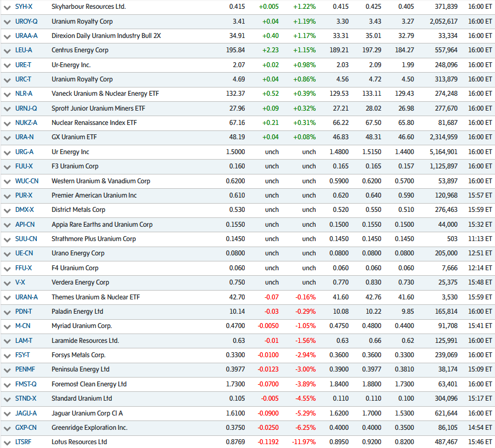Open the URAN-A ticker link
This screenshot has width=495, height=448.
(26, 297)
